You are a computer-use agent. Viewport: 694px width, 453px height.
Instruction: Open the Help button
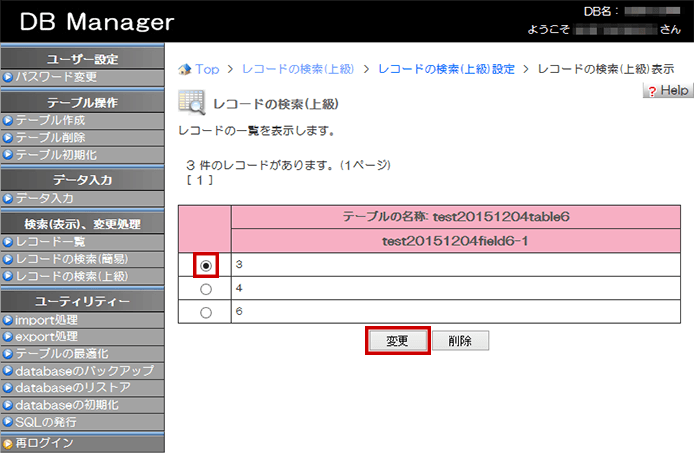click(667, 91)
